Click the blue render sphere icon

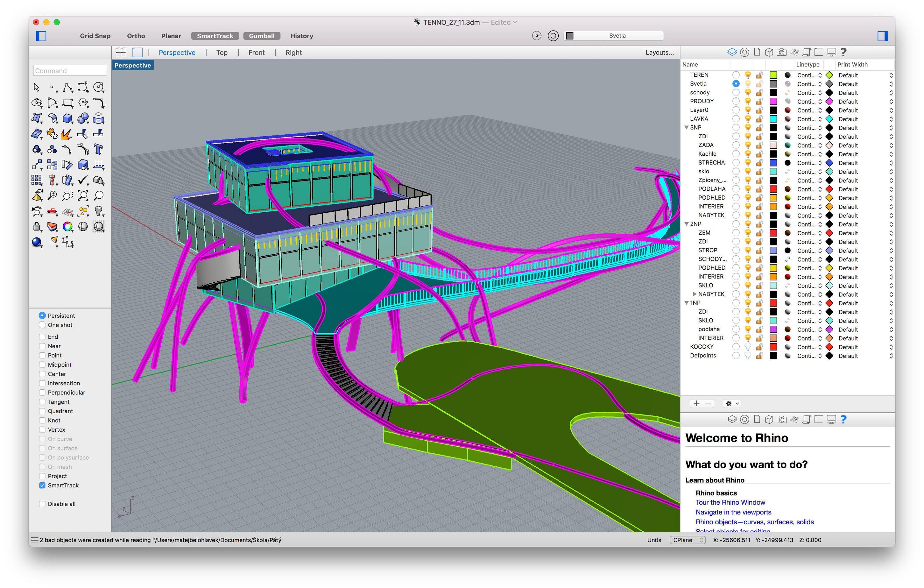(37, 242)
